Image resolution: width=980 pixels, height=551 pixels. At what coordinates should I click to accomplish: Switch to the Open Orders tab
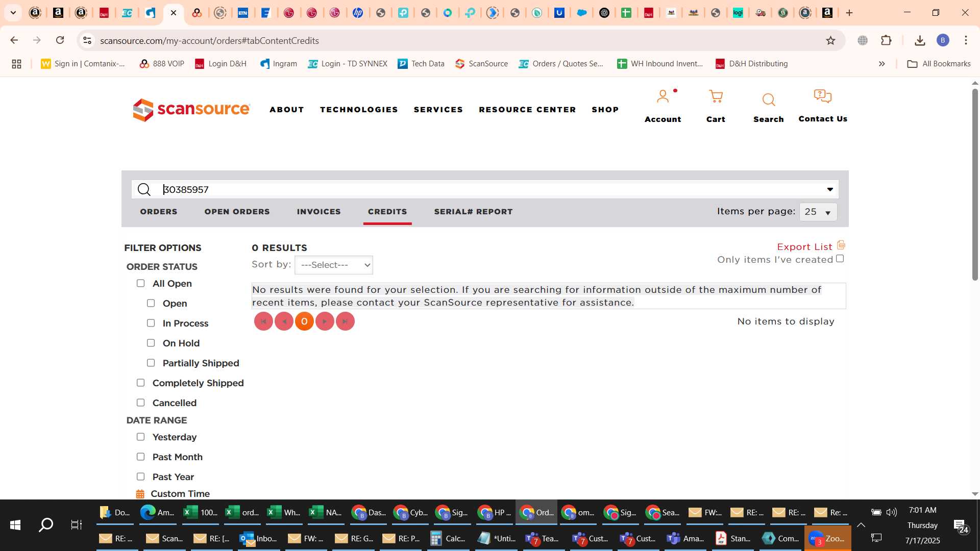tap(237, 212)
